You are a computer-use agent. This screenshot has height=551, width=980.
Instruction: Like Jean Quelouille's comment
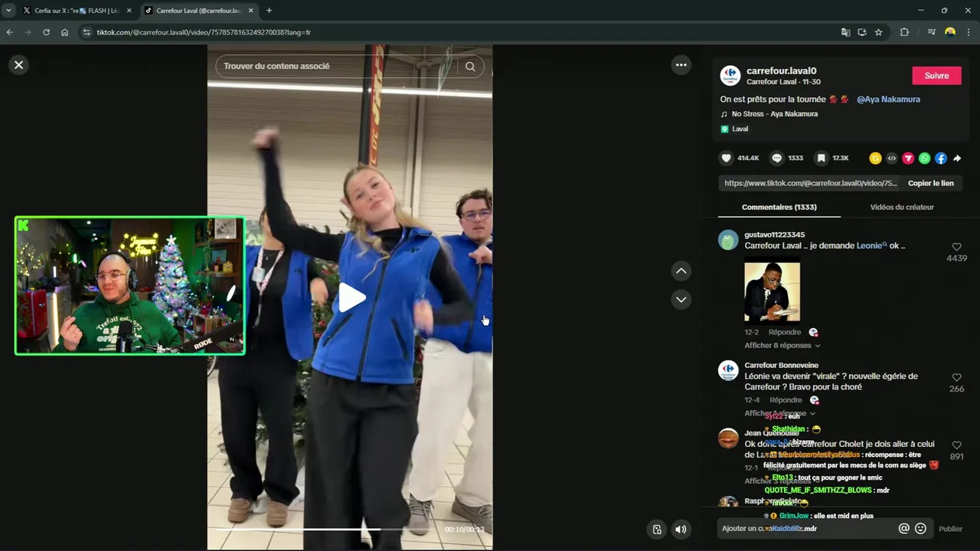(x=956, y=445)
